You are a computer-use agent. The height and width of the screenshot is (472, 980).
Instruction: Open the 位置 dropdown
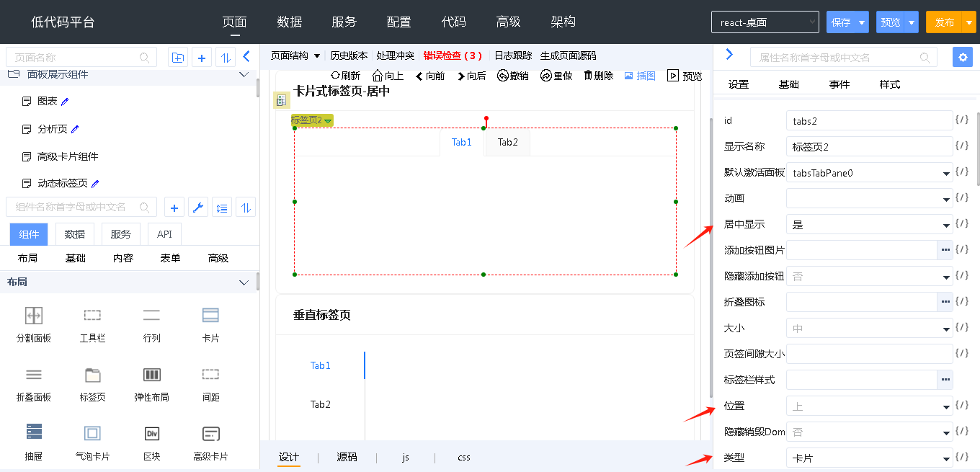(x=870, y=406)
